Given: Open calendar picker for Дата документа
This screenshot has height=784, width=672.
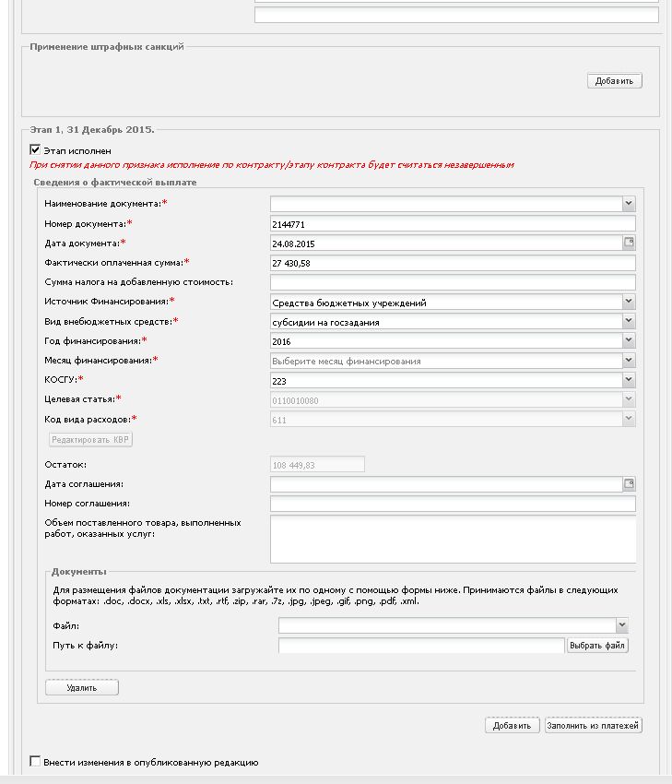Looking at the screenshot, I should coord(629,243).
